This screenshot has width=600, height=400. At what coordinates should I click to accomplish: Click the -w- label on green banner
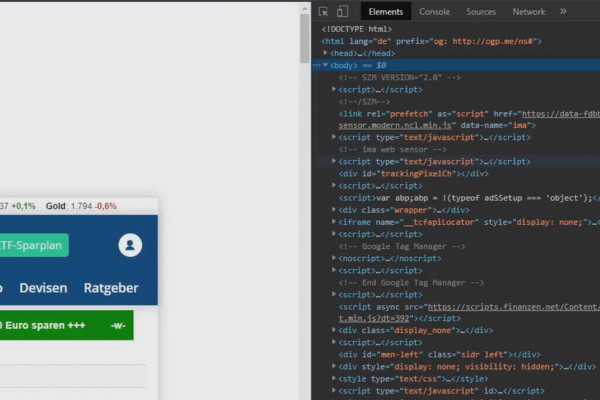pyautogui.click(x=118, y=326)
